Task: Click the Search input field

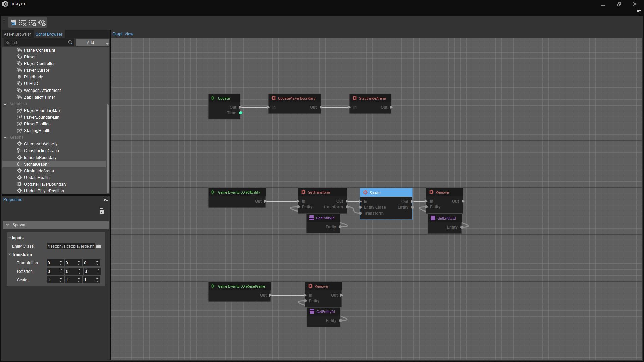Action: [x=35, y=43]
